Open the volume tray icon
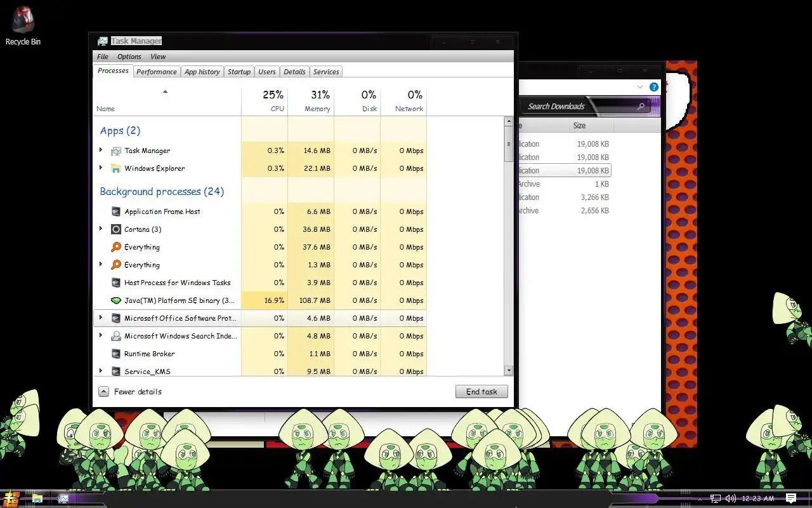 pos(730,498)
